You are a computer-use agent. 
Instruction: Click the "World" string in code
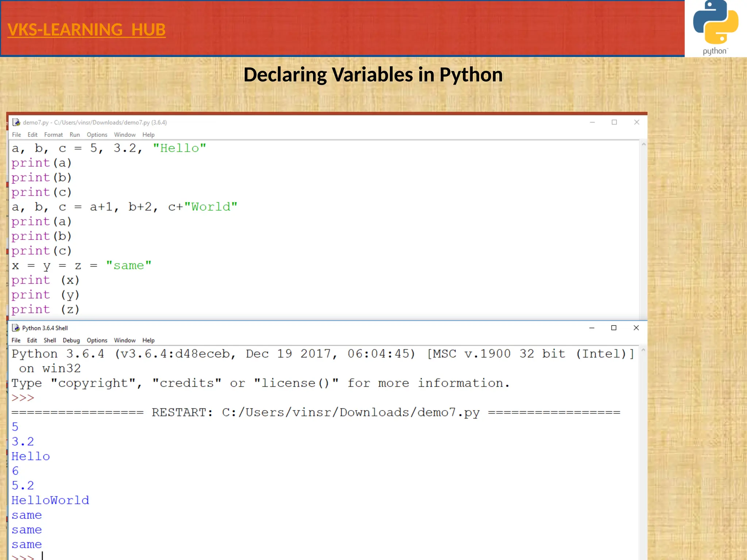(211, 207)
